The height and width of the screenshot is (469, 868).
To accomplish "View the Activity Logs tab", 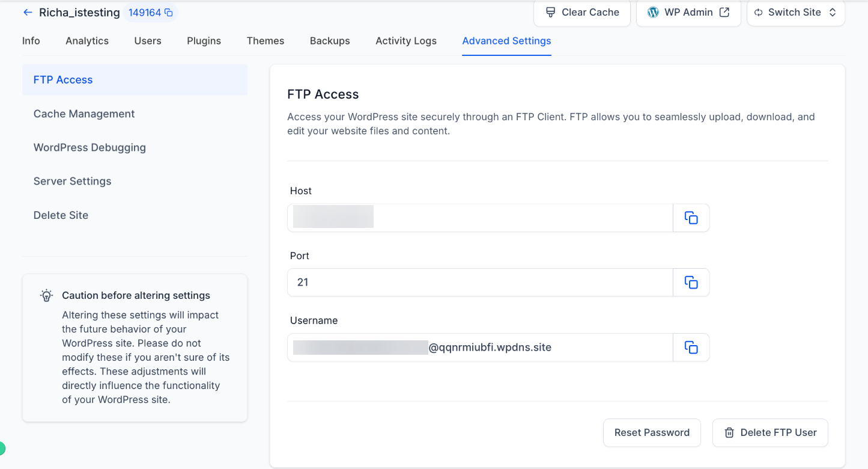I will tap(406, 41).
